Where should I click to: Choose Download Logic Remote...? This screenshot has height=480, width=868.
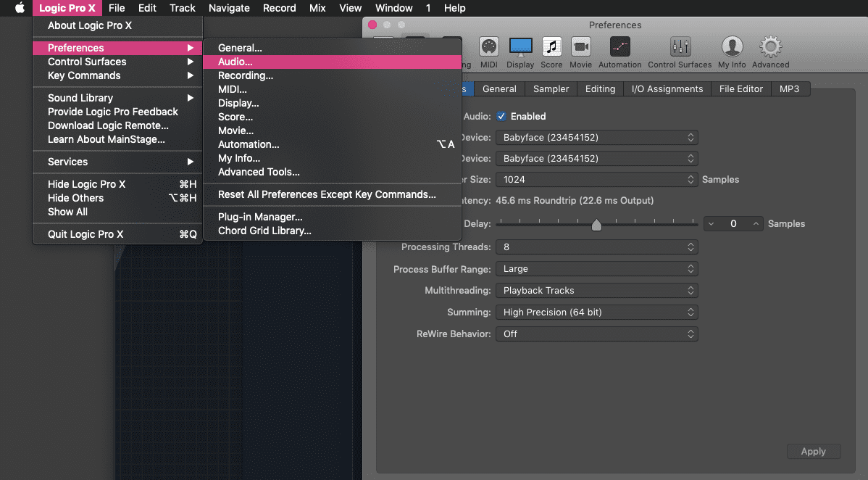(118, 125)
